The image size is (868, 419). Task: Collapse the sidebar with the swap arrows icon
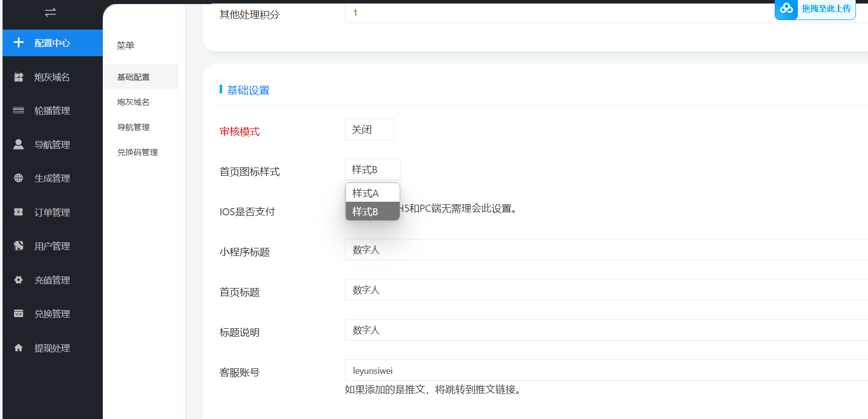coord(50,13)
